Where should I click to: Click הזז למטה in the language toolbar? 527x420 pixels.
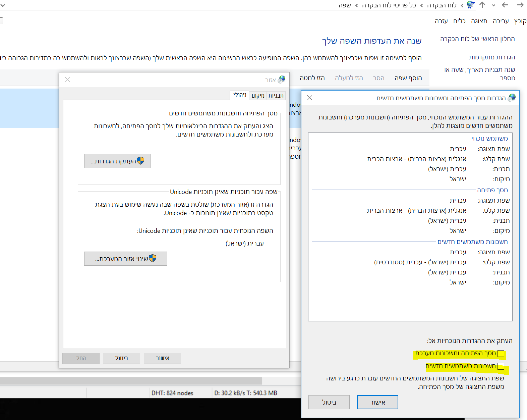[x=312, y=78]
